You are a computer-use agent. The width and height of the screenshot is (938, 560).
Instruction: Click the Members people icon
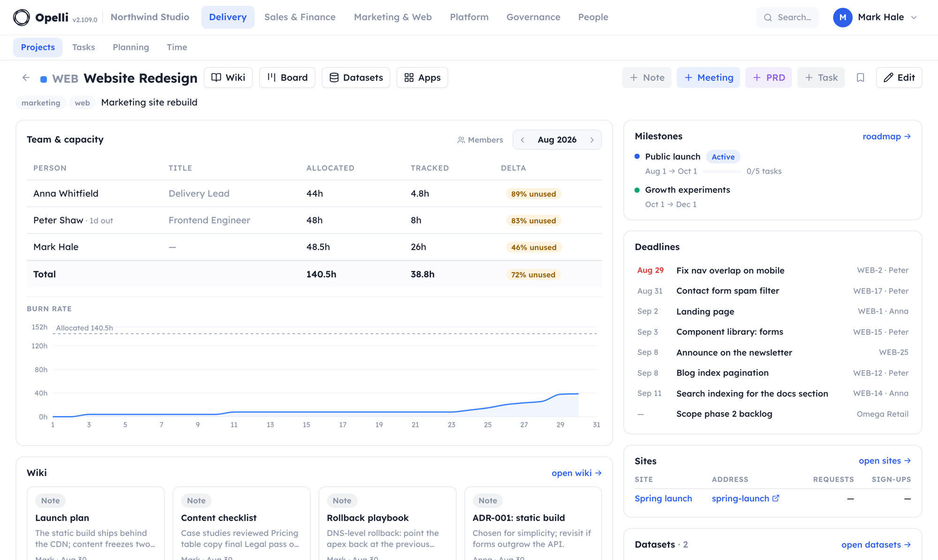pyautogui.click(x=461, y=140)
